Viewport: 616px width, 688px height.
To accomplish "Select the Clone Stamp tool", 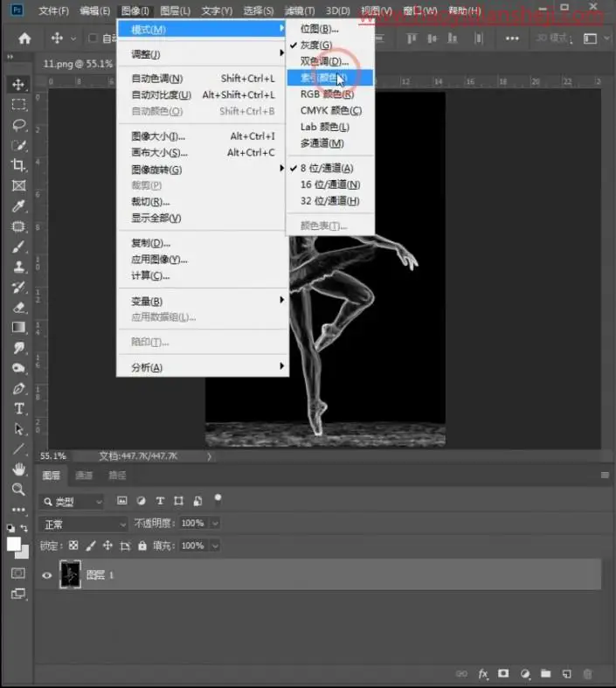I will [18, 267].
